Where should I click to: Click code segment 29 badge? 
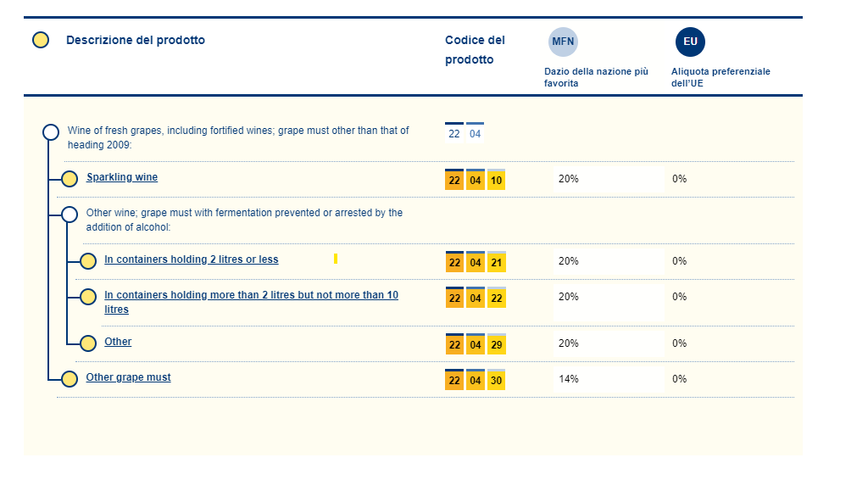[x=496, y=344]
